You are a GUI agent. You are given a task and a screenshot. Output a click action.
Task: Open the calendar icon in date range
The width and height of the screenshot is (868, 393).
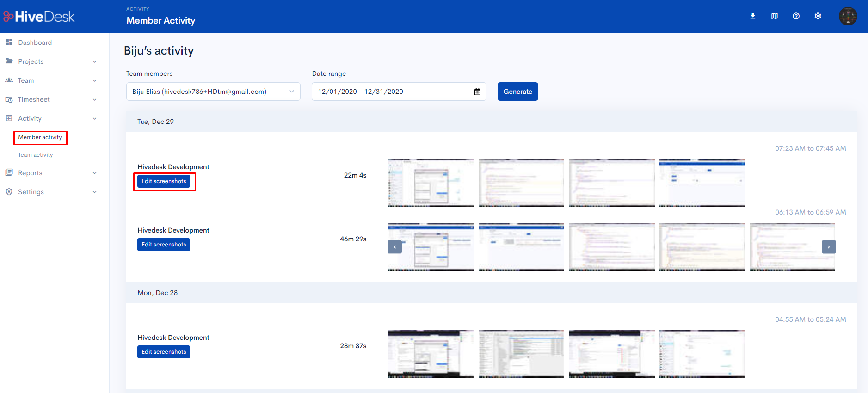pos(477,92)
